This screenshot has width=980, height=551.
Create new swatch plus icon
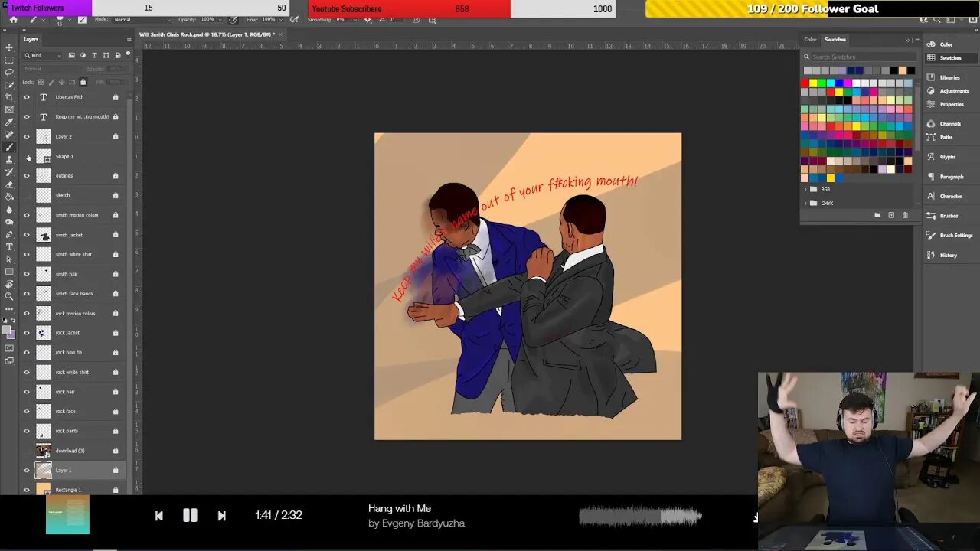click(891, 215)
